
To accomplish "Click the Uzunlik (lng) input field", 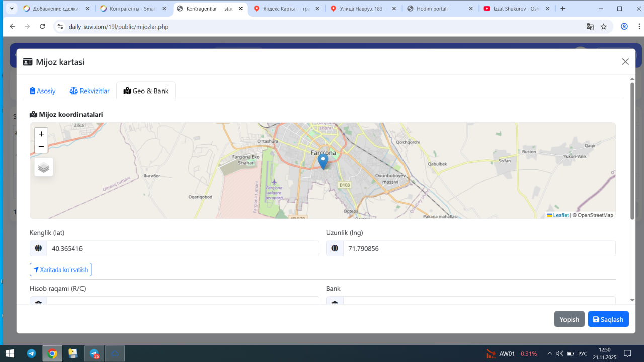I will (478, 248).
